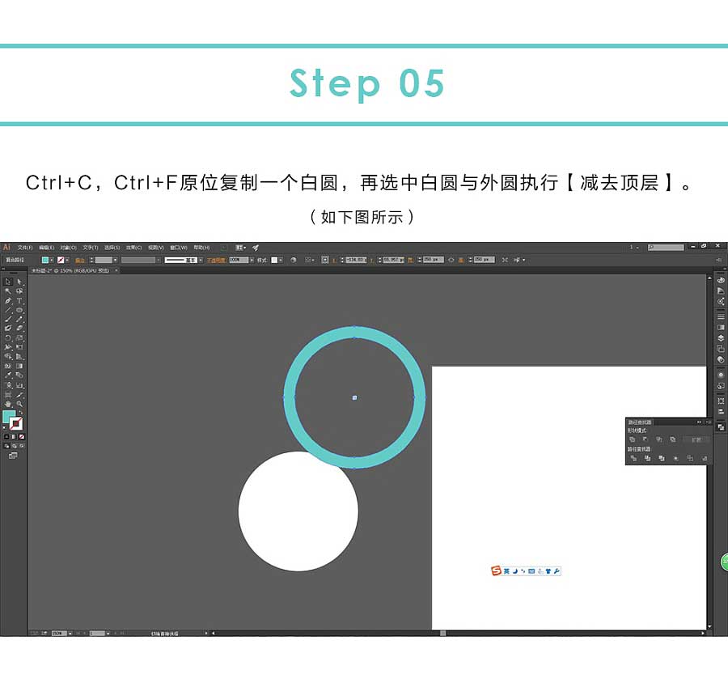
Task: Set paint mode to Color
Action: 6,437
